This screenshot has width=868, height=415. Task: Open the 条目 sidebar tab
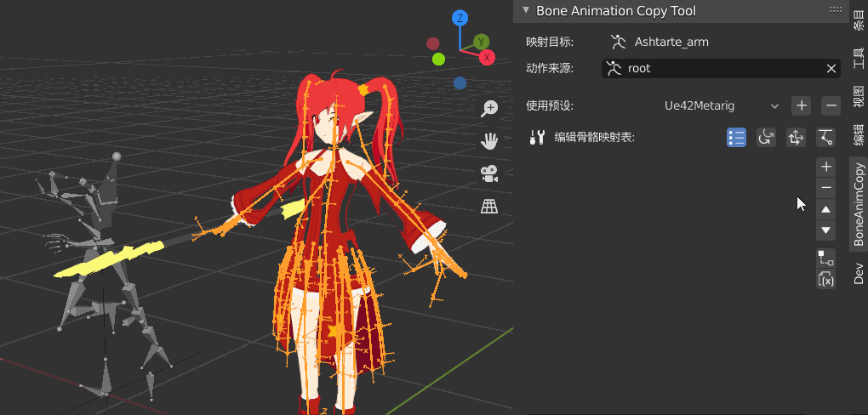tap(859, 21)
